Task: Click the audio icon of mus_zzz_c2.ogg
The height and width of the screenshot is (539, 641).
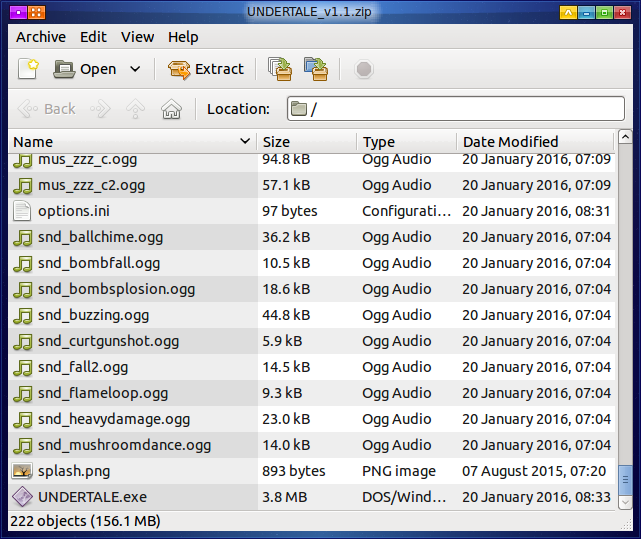Action: coord(22,185)
